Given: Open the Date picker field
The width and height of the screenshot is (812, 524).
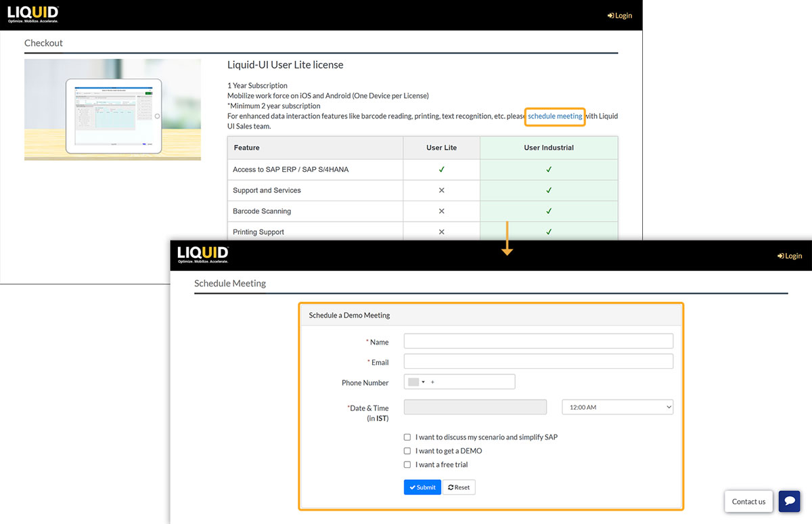Looking at the screenshot, I should (x=475, y=407).
